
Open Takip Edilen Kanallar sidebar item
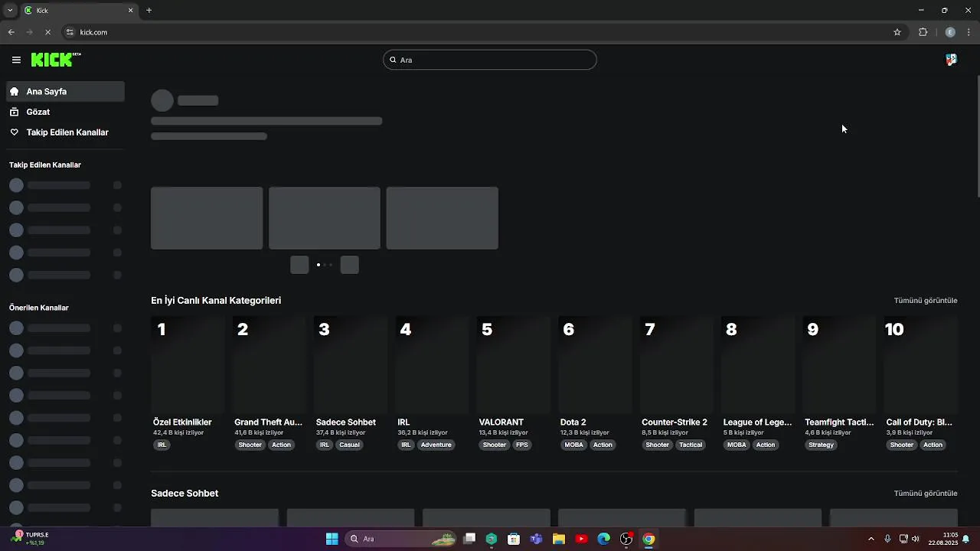point(65,132)
